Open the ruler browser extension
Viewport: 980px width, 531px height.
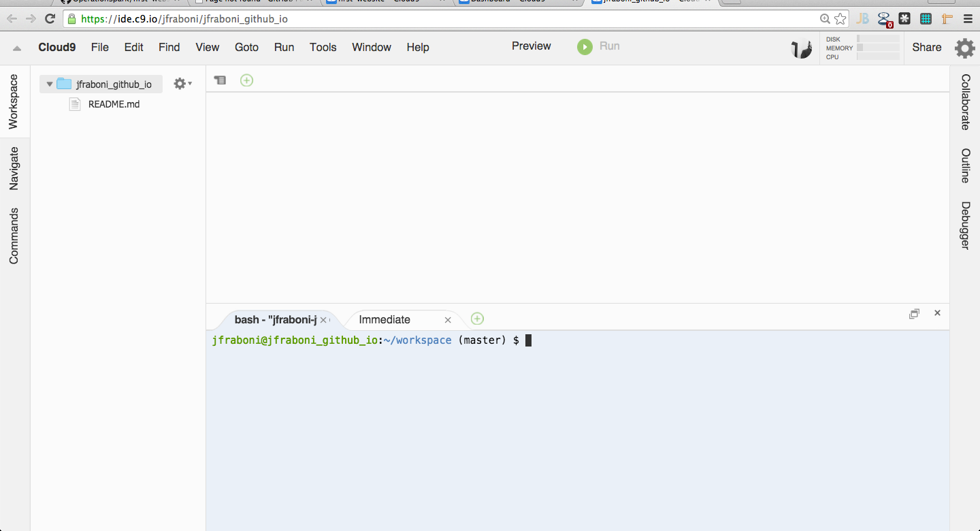[x=947, y=19]
